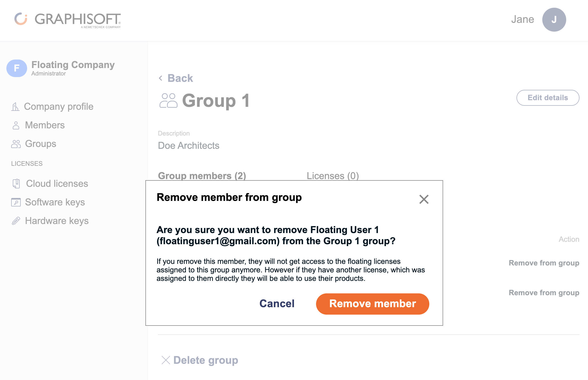The width and height of the screenshot is (588, 380).
Task: Click the Group 1 group icon
Action: click(x=168, y=100)
